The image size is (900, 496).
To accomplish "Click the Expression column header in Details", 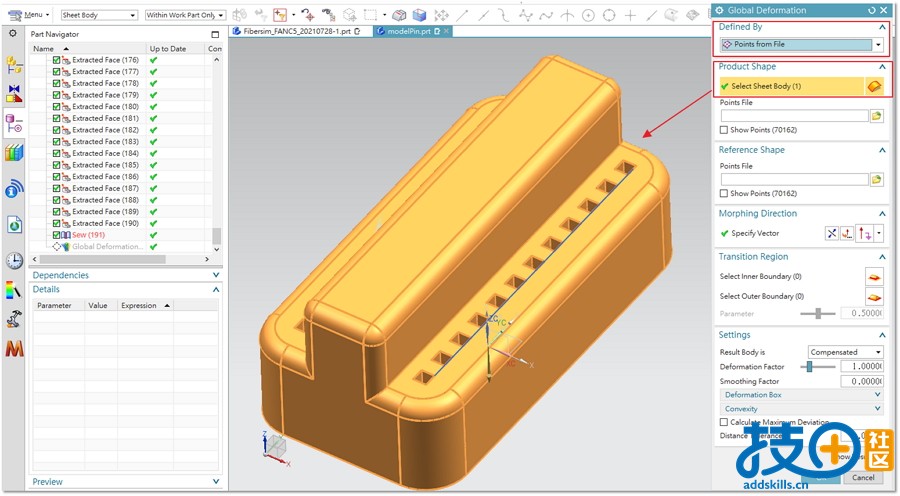I will click(145, 305).
